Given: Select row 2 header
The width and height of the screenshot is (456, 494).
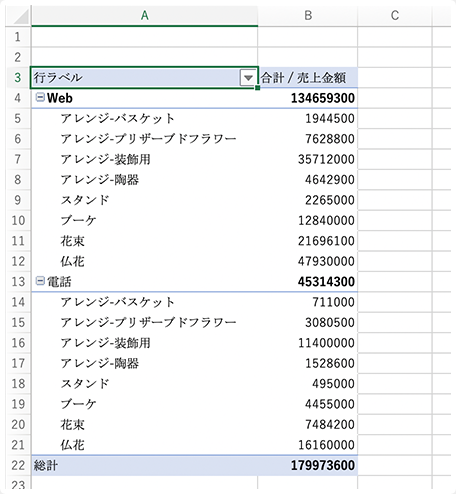Looking at the screenshot, I should [18, 57].
